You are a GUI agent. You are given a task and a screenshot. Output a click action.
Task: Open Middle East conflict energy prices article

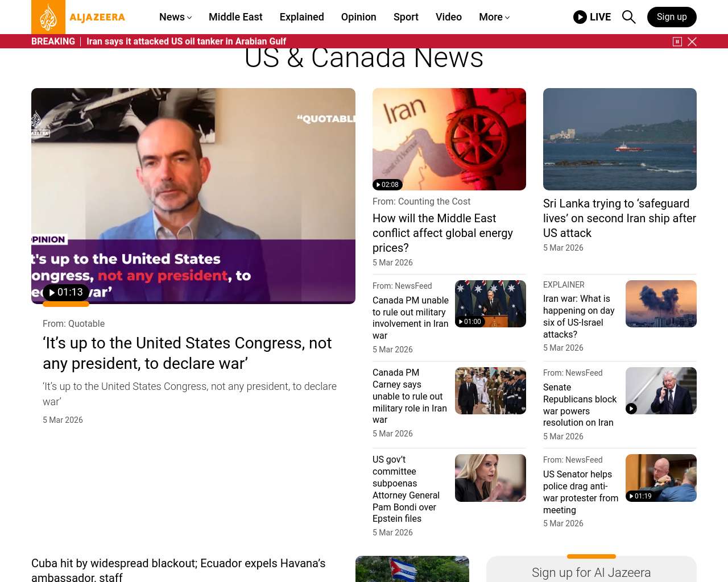tap(442, 233)
